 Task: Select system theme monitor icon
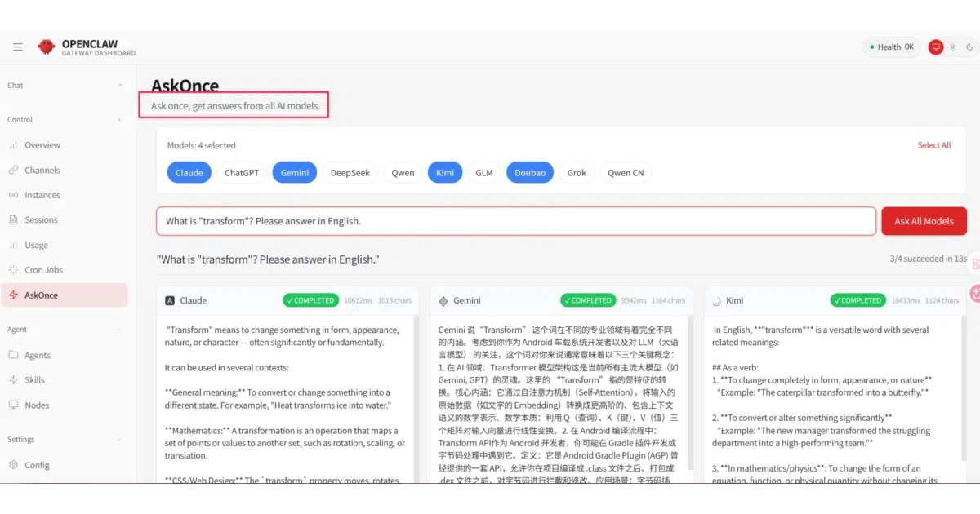tap(936, 47)
